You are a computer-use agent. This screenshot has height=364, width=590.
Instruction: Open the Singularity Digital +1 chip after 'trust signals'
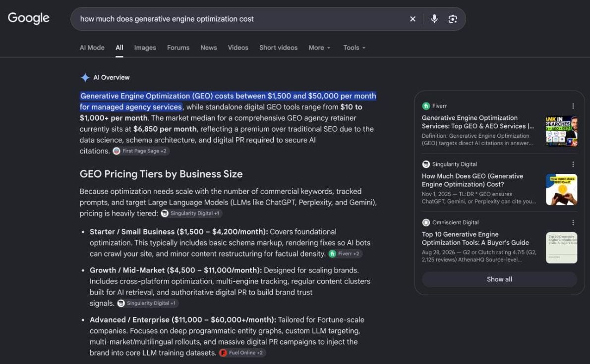pyautogui.click(x=148, y=303)
